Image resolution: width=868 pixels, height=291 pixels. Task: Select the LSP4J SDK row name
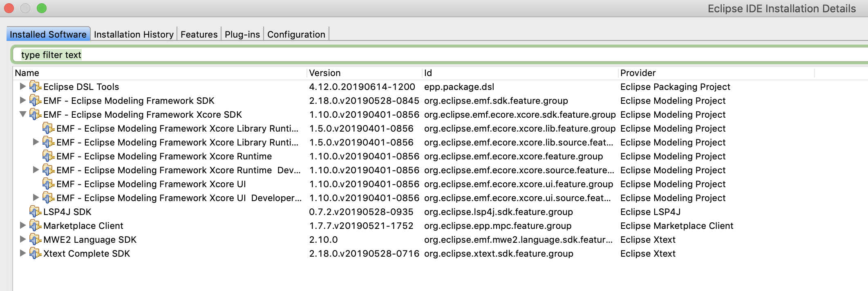point(67,212)
